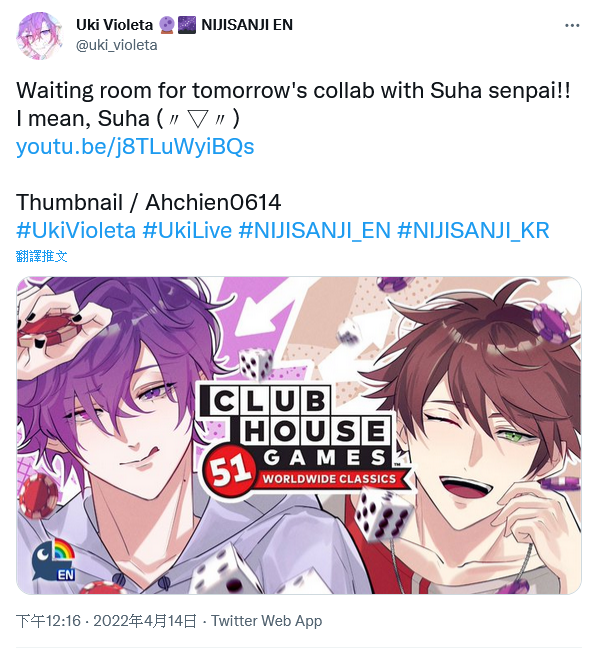Open the #UkiLive hashtag
Image resolution: width=598 pixels, height=648 pixels.
[x=187, y=230]
